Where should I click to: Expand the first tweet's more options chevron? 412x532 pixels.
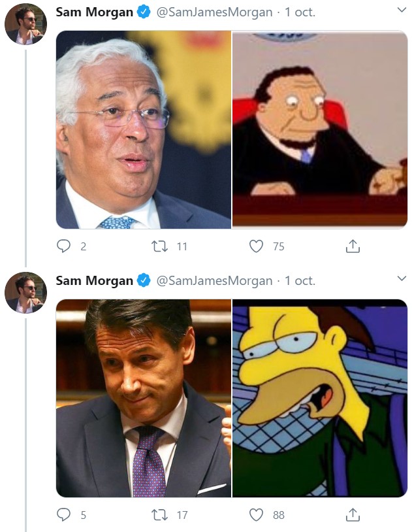[x=402, y=11]
